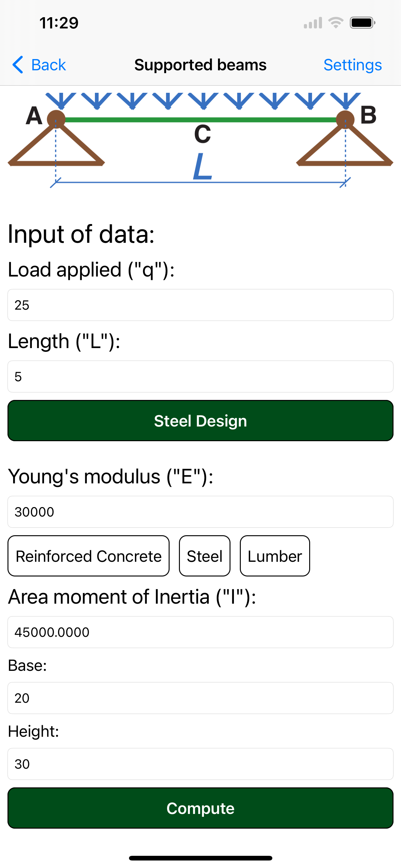Tap support A triangle in diagram
Image resolution: width=401 pixels, height=868 pixels.
coord(56,142)
